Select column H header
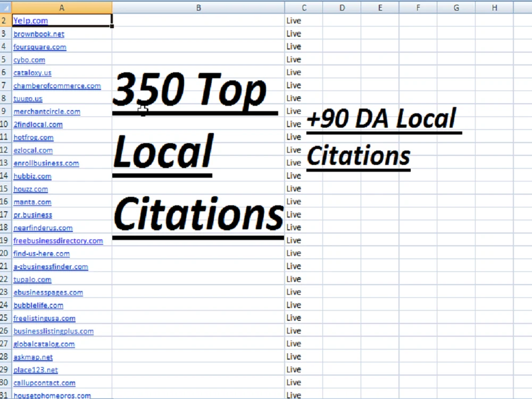Image resolution: width=532 pixels, height=399 pixels. coord(494,7)
